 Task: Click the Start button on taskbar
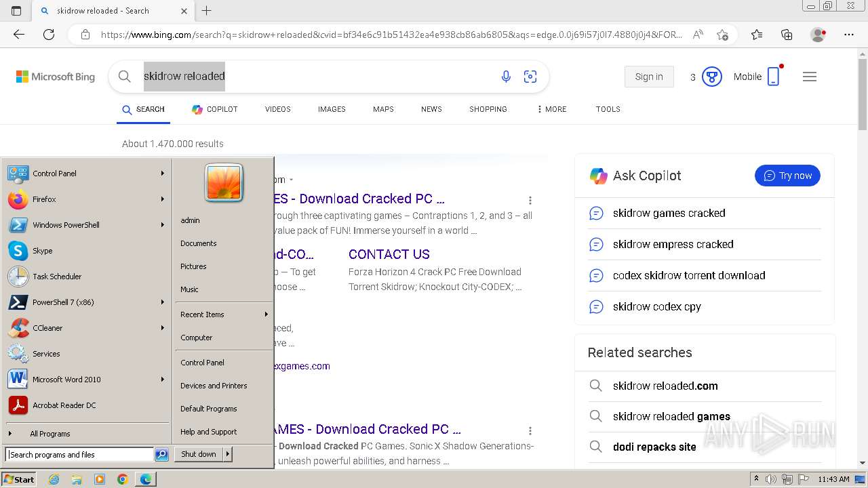click(x=19, y=479)
